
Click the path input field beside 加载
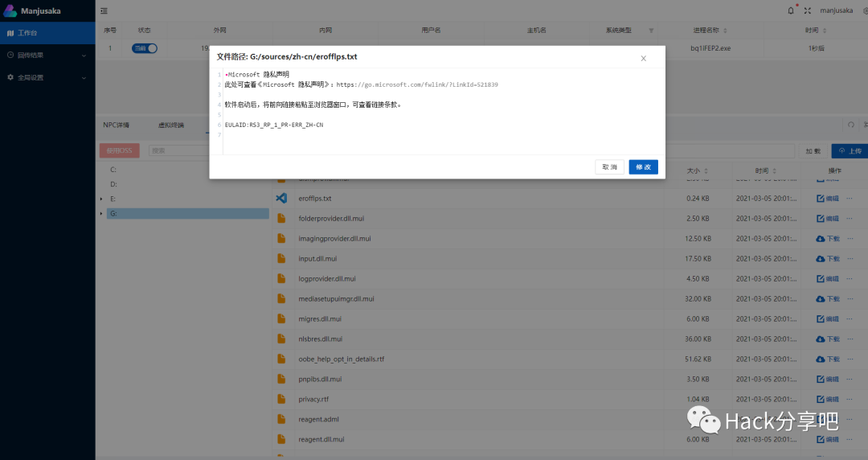pyautogui.click(x=730, y=150)
